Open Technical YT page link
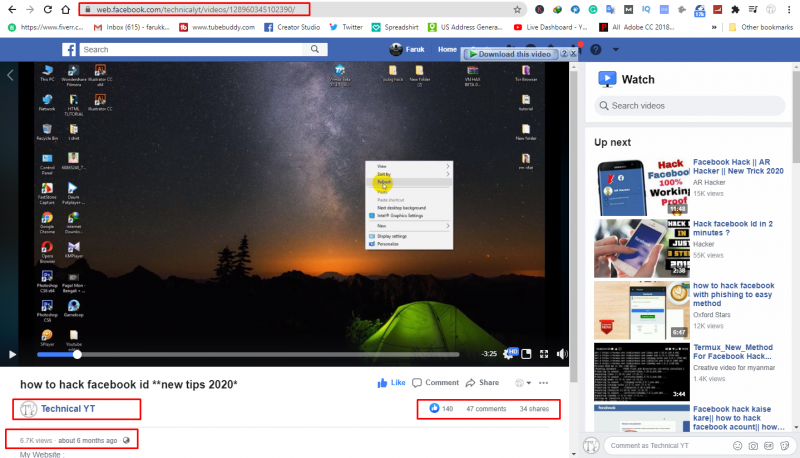This screenshot has width=800, height=458. (x=68, y=409)
